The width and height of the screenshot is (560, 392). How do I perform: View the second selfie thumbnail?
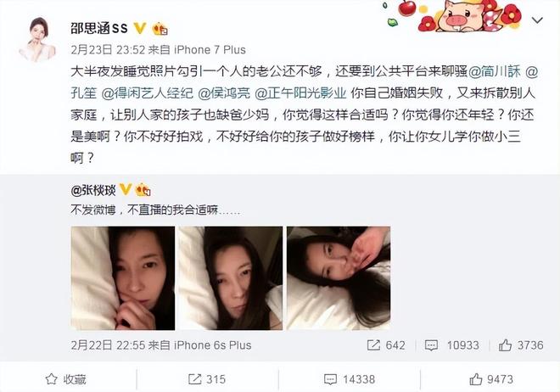[231, 278]
